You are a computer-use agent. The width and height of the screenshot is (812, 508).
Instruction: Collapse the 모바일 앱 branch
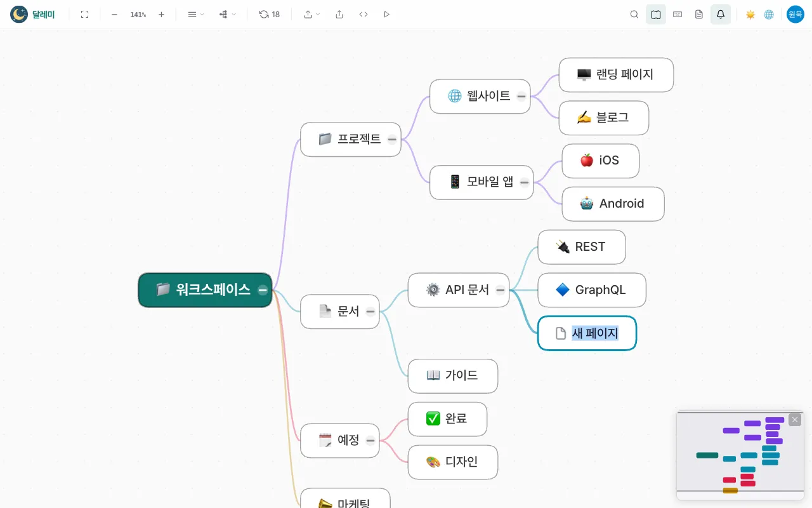click(525, 182)
